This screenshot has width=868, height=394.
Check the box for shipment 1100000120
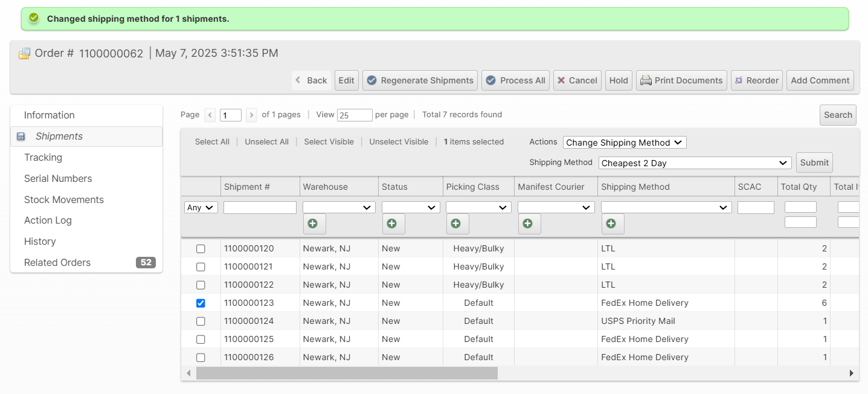pyautogui.click(x=201, y=249)
